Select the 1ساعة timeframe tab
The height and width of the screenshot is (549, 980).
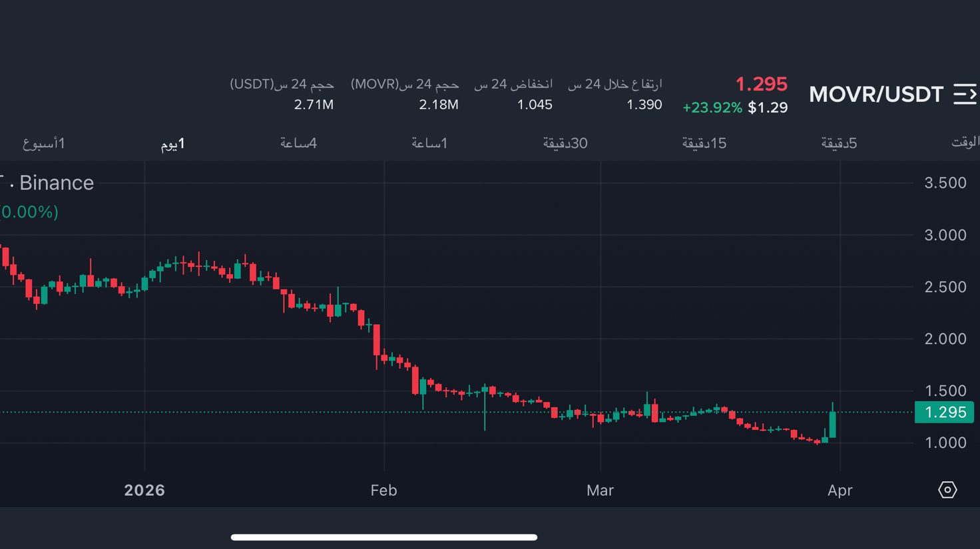point(429,143)
